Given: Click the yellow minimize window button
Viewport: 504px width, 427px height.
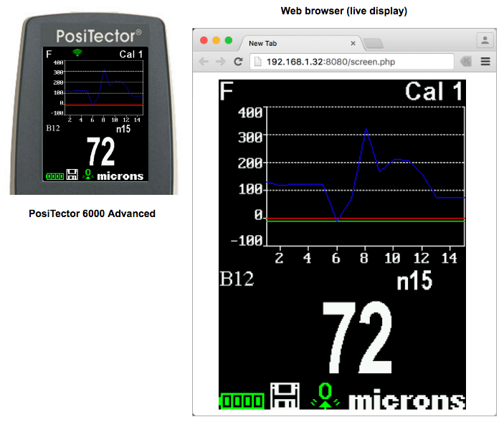Looking at the screenshot, I should pyautogui.click(x=216, y=40).
